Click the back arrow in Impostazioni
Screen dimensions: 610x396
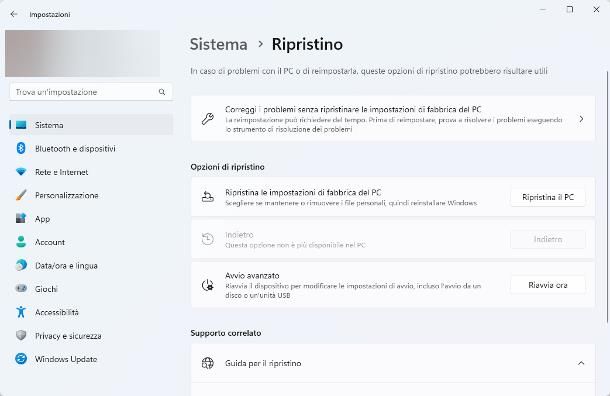pos(14,14)
